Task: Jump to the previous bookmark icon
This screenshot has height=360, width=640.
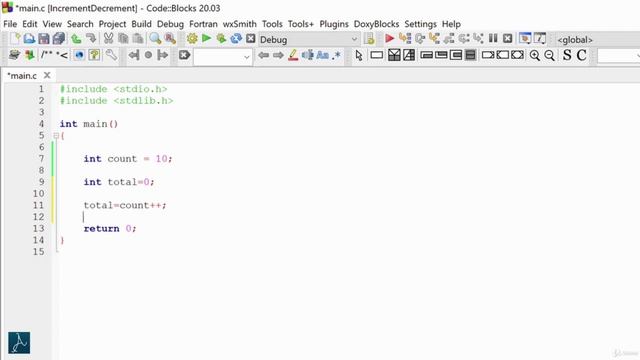Action: (x=134, y=55)
